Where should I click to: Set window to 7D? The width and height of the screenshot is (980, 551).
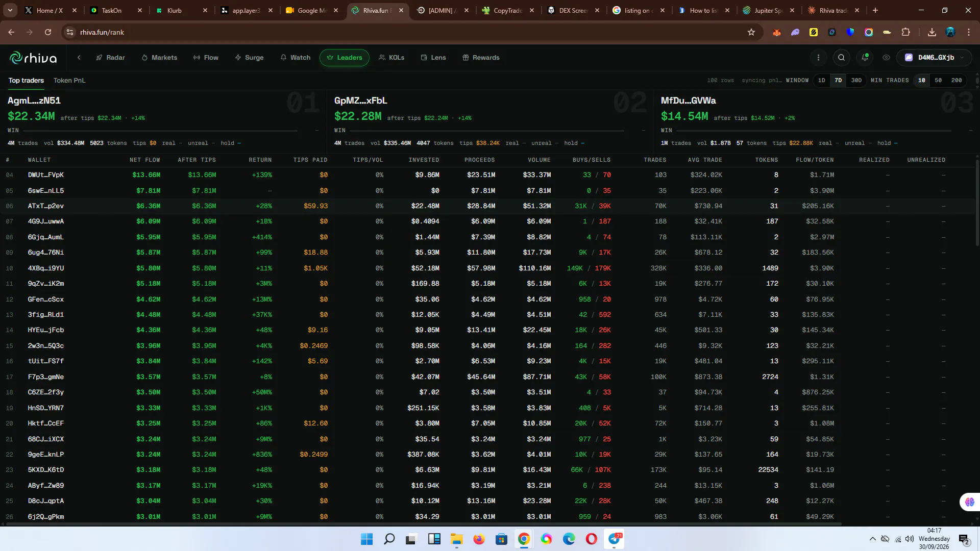[x=838, y=81]
